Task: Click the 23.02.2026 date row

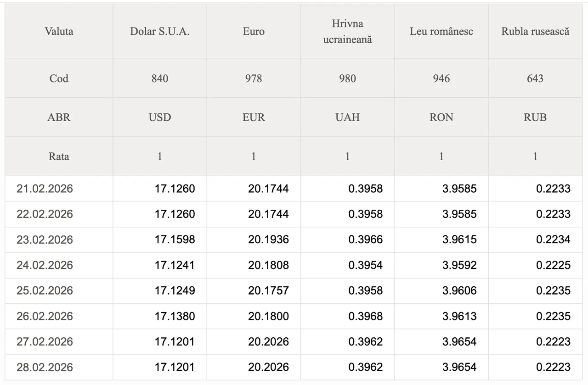Action: click(x=45, y=240)
